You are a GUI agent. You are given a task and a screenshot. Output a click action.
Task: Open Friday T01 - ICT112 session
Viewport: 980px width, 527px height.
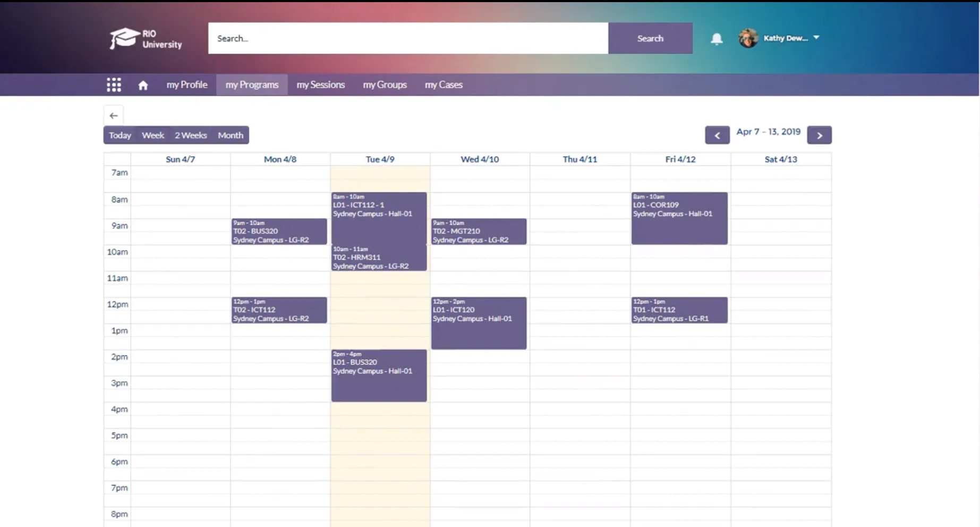coord(679,310)
